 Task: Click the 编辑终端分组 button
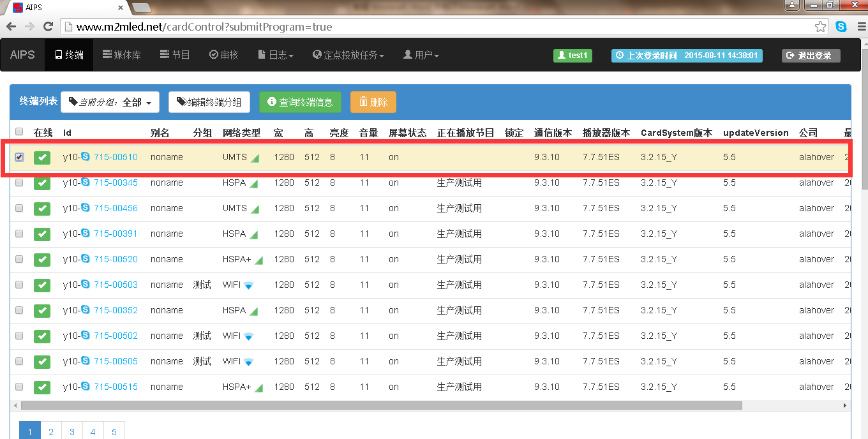click(209, 102)
